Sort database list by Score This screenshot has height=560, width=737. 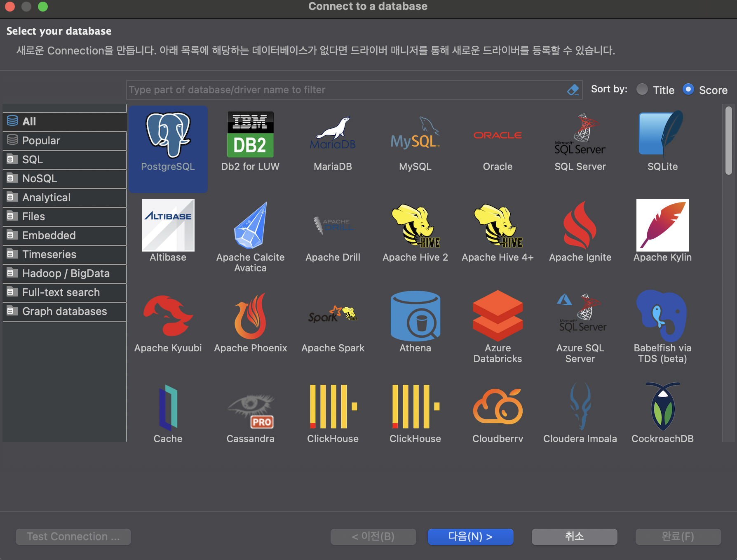[x=705, y=90]
